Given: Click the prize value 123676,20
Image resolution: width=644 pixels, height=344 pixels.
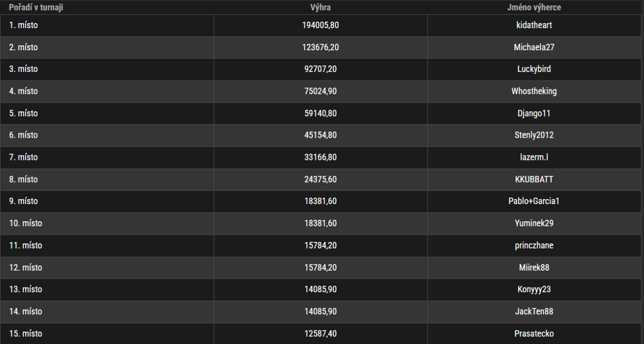Looking at the screenshot, I should [320, 47].
